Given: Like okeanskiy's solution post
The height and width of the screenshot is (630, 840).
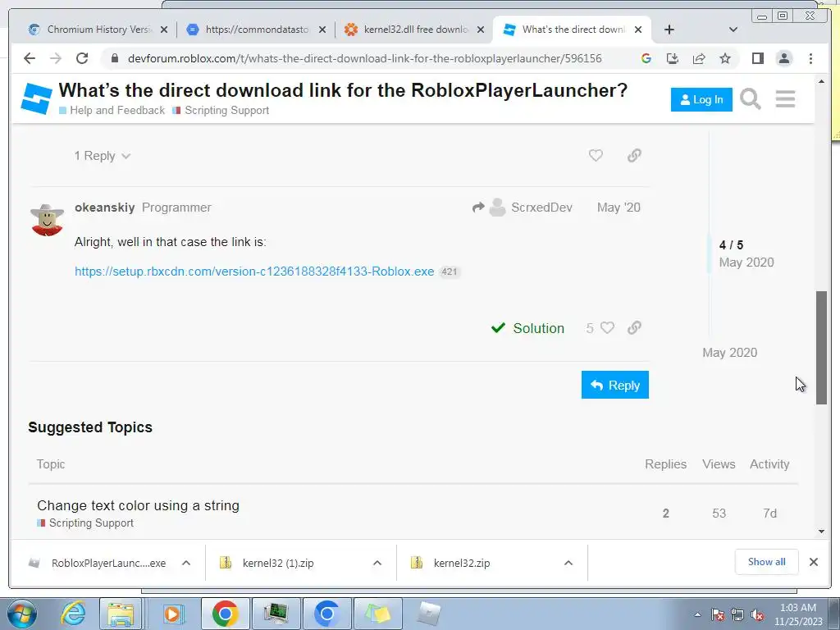Looking at the screenshot, I should tap(607, 328).
